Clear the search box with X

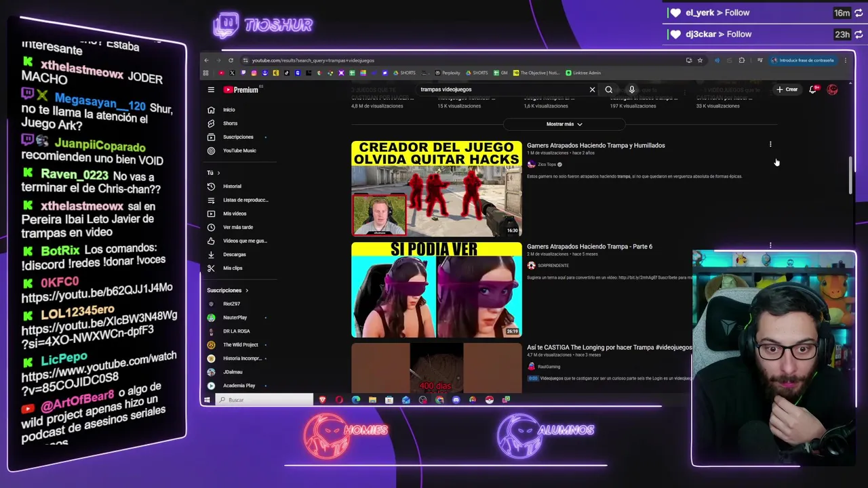pyautogui.click(x=592, y=89)
